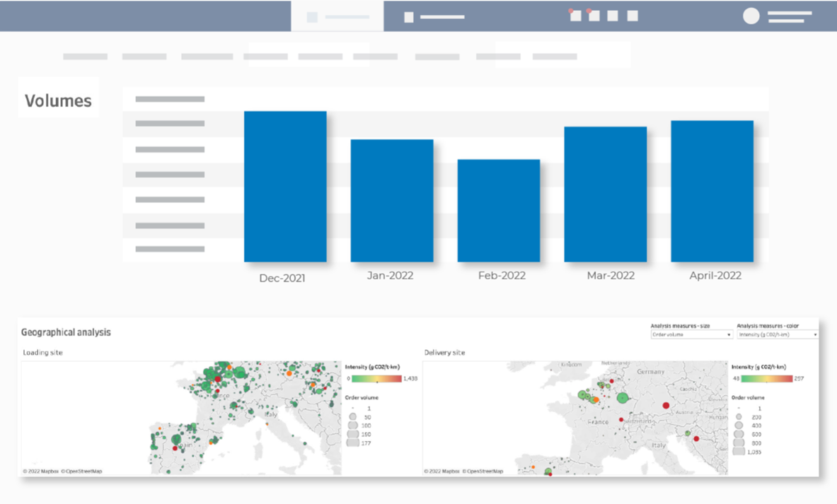
Task: Click red circle near Switzerland on Delivery map
Action: pos(620,420)
